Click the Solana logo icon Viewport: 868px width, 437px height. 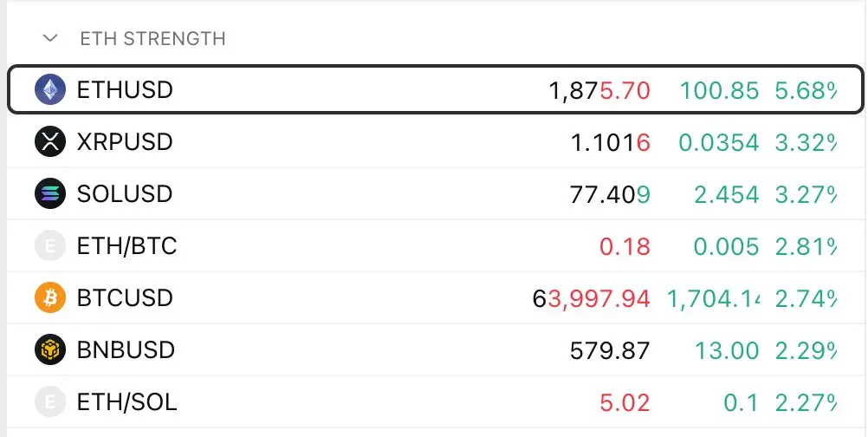50,193
